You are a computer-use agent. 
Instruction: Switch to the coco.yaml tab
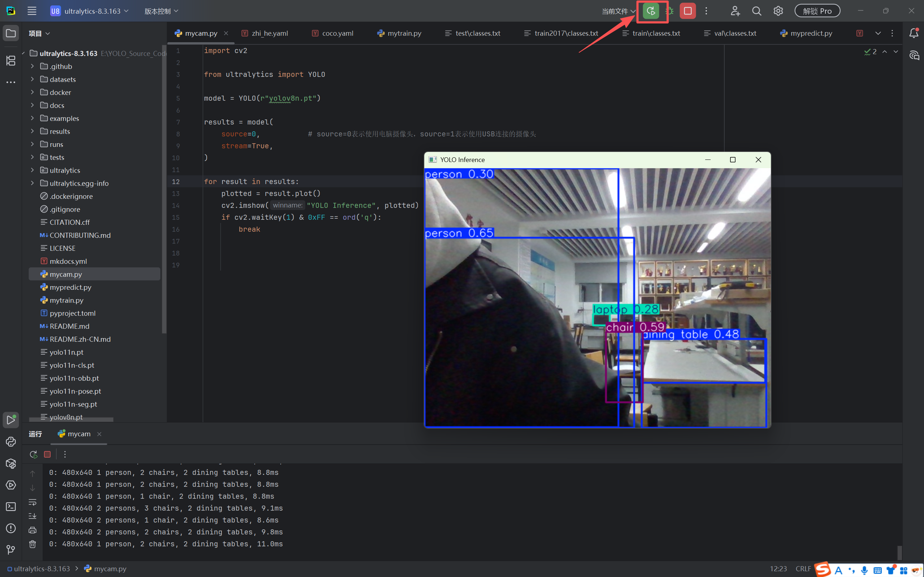[337, 33]
